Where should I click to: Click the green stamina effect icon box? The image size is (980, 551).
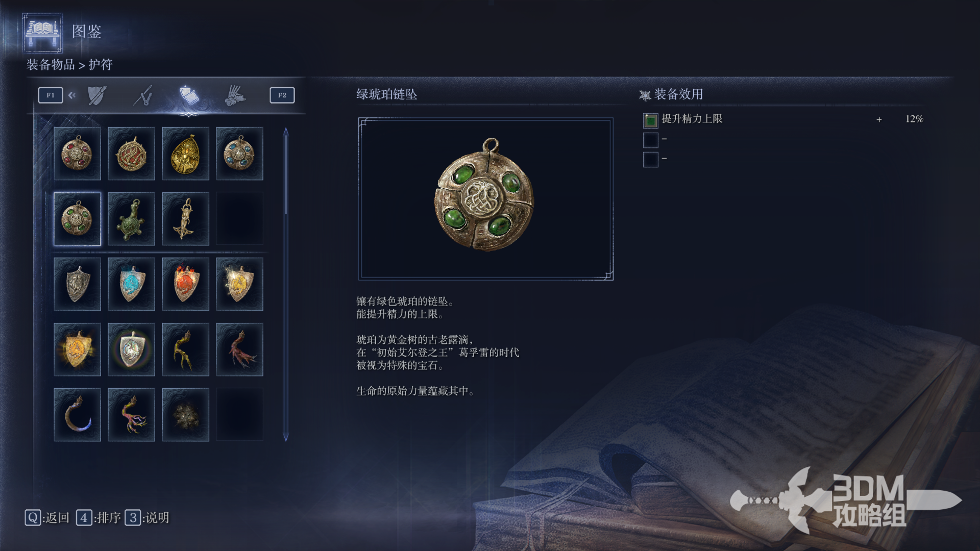(x=651, y=120)
